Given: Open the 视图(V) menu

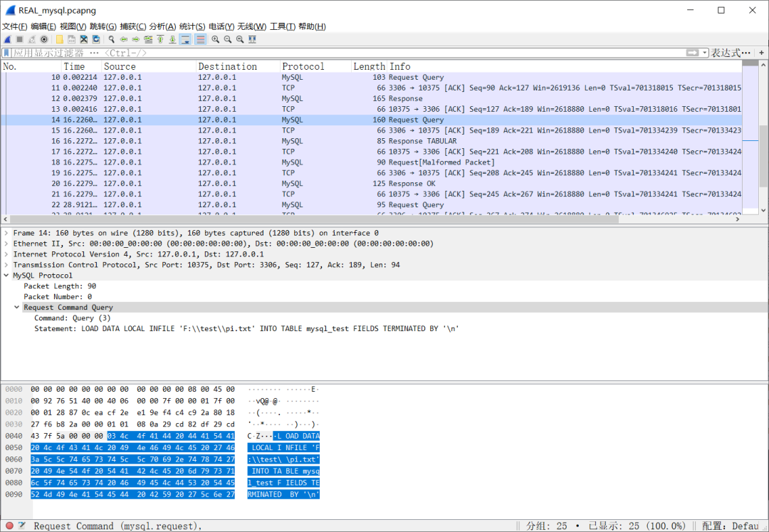Looking at the screenshot, I should 73,26.
